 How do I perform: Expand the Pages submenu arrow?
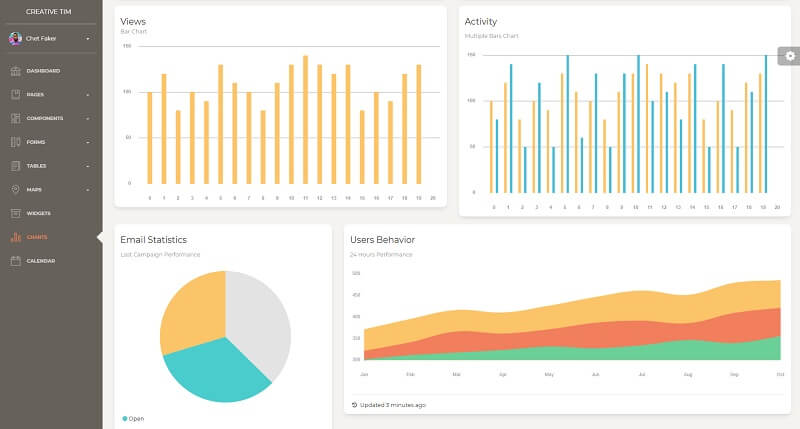[x=88, y=95]
